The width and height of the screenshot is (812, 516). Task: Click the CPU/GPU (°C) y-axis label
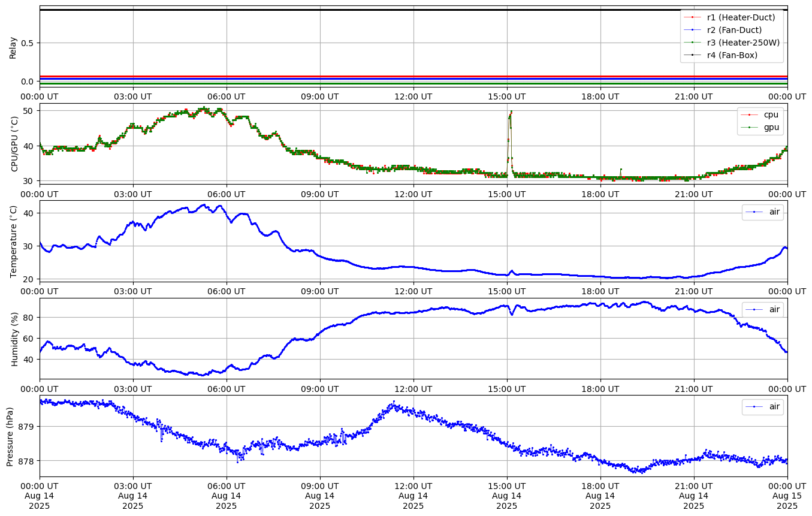click(14, 144)
